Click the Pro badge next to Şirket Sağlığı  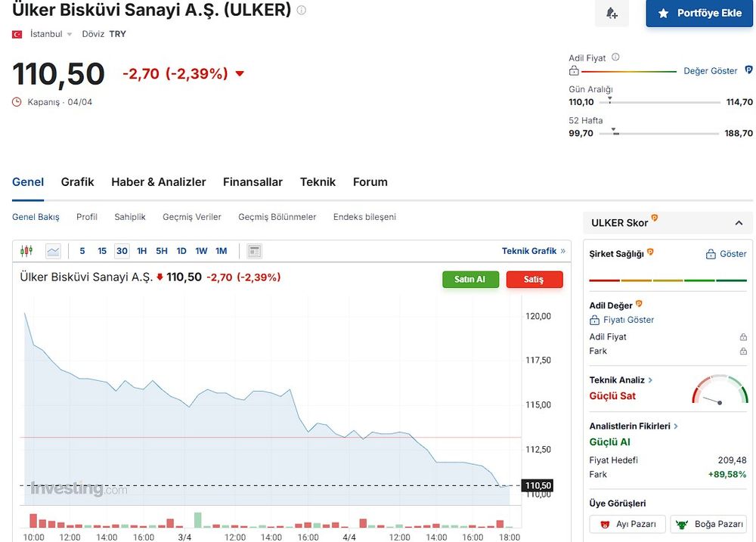(650, 252)
